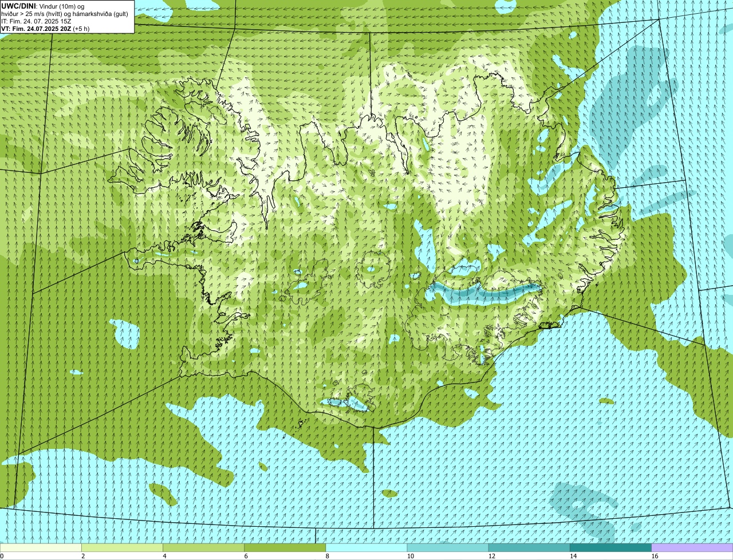
Task: Click the '4' tick label on the scale
Action: point(164,556)
